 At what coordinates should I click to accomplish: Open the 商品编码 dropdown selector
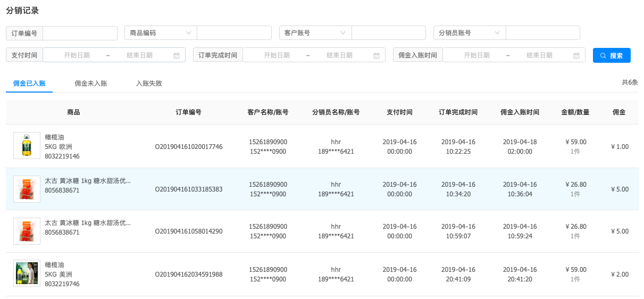pyautogui.click(x=160, y=33)
